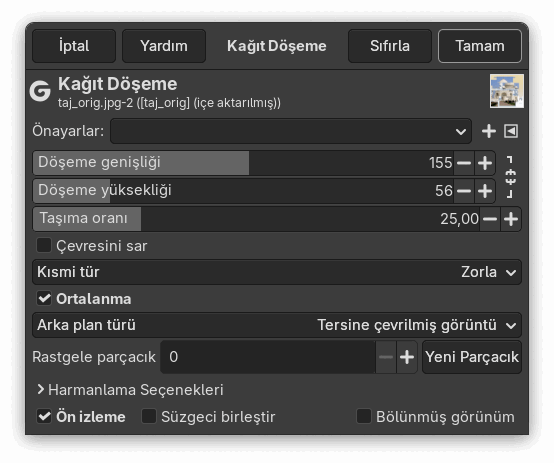The height and width of the screenshot is (463, 554).
Task: Decrease Döşeme yüksekliği with minus
Action: 464,191
